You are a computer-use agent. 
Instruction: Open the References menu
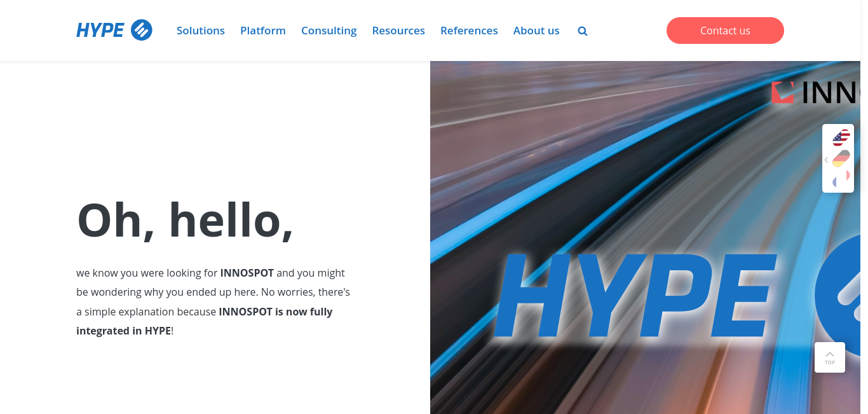coord(469,31)
